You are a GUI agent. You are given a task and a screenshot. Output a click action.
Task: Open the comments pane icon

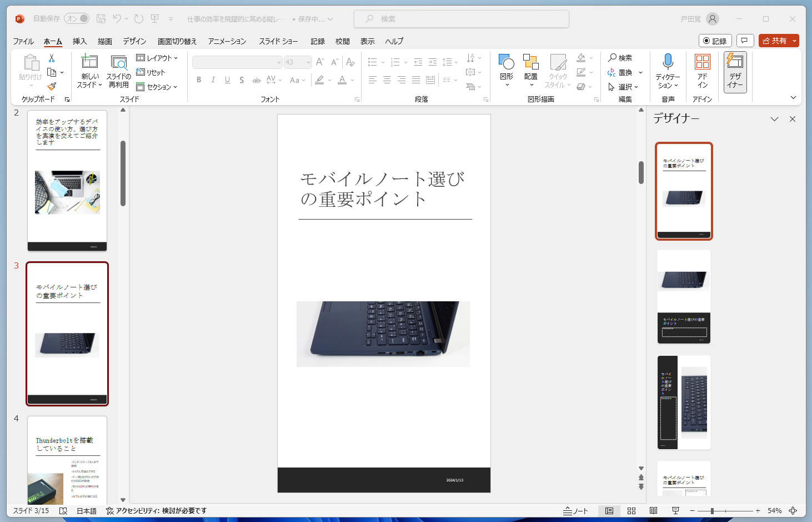tap(745, 41)
